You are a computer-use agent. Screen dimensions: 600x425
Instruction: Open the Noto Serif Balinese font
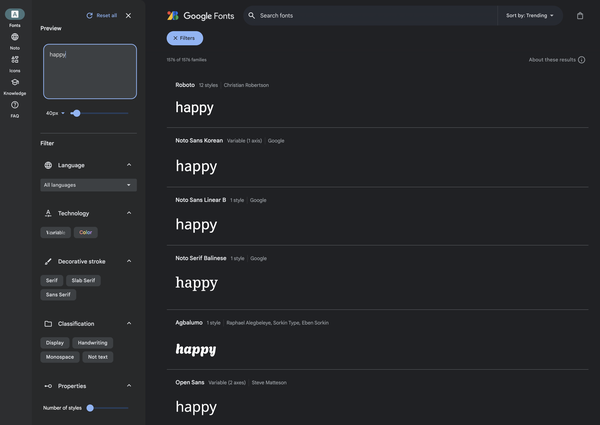tap(201, 258)
